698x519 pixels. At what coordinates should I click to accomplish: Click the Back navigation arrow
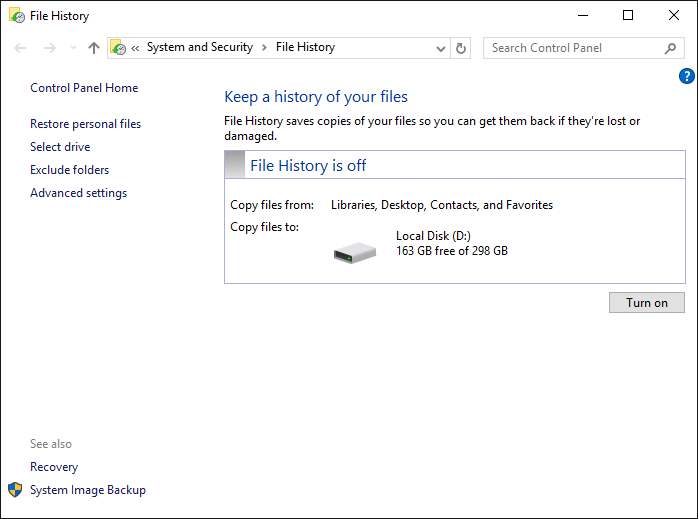coord(20,48)
